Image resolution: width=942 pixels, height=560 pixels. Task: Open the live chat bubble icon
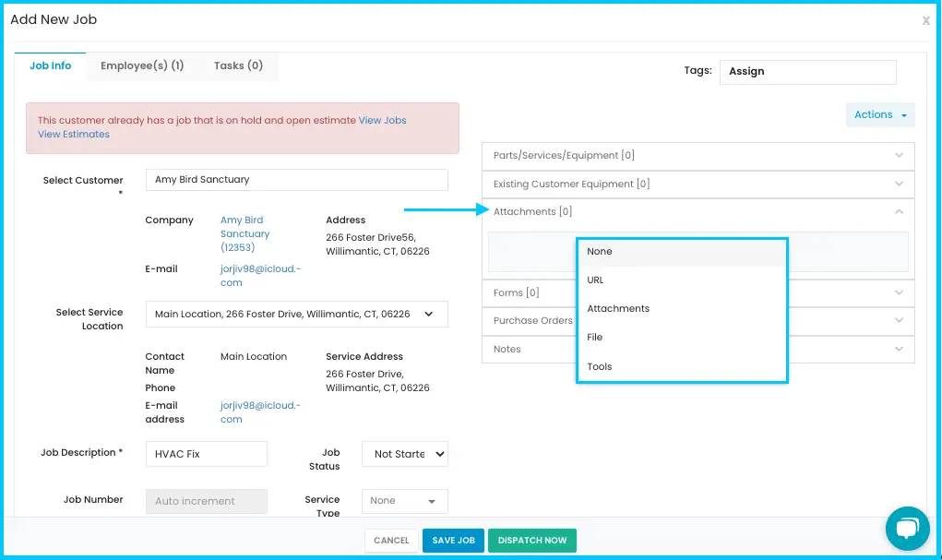pyautogui.click(x=907, y=529)
